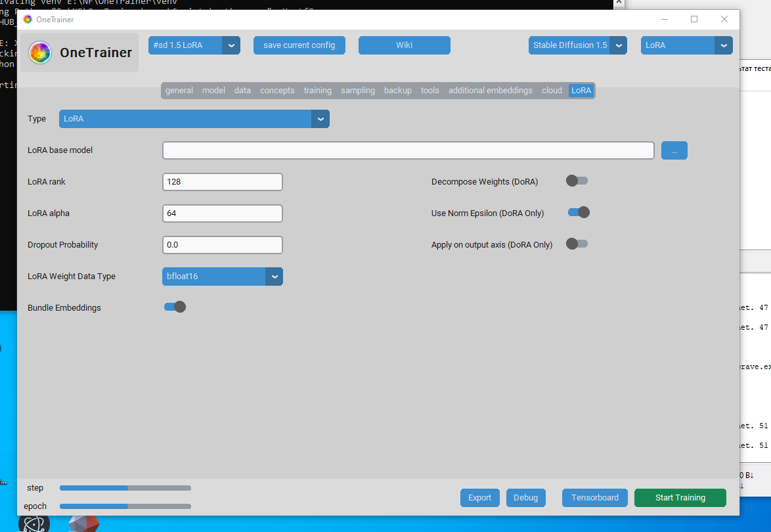Click the LoRA rank input field
This screenshot has height=532, width=771.
tap(222, 182)
